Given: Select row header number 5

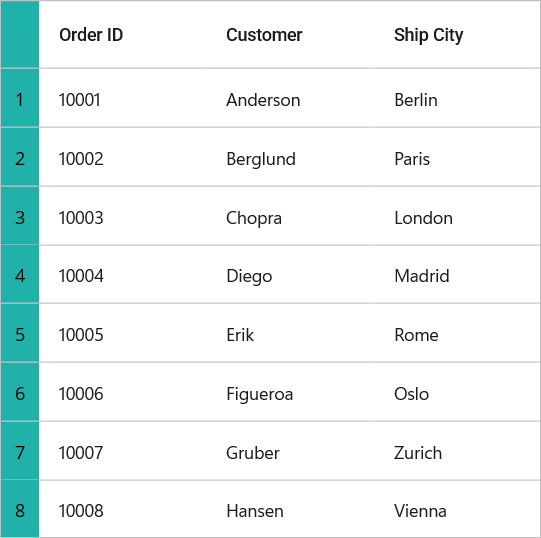Looking at the screenshot, I should click(20, 333).
